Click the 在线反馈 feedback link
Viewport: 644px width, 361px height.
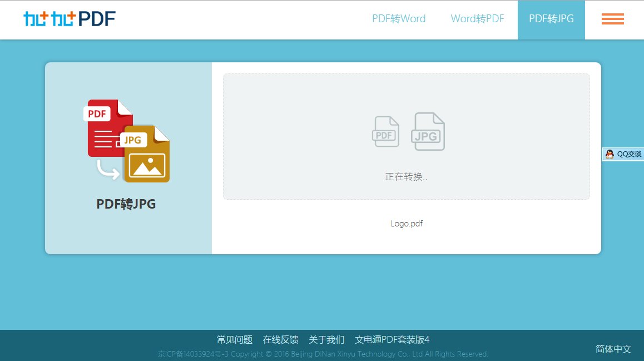tap(281, 339)
